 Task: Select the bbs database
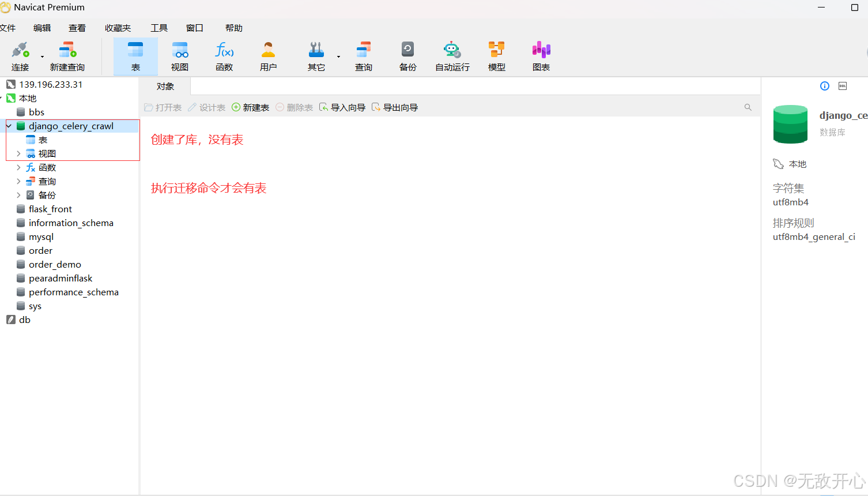[x=36, y=112]
